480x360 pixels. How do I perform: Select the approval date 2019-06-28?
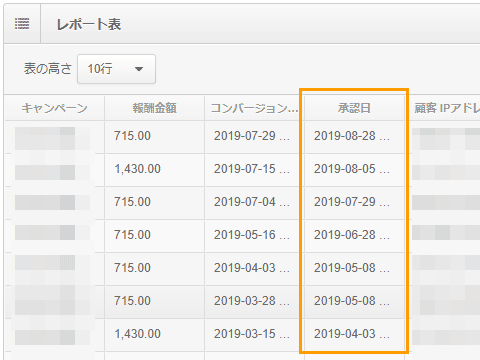(354, 235)
